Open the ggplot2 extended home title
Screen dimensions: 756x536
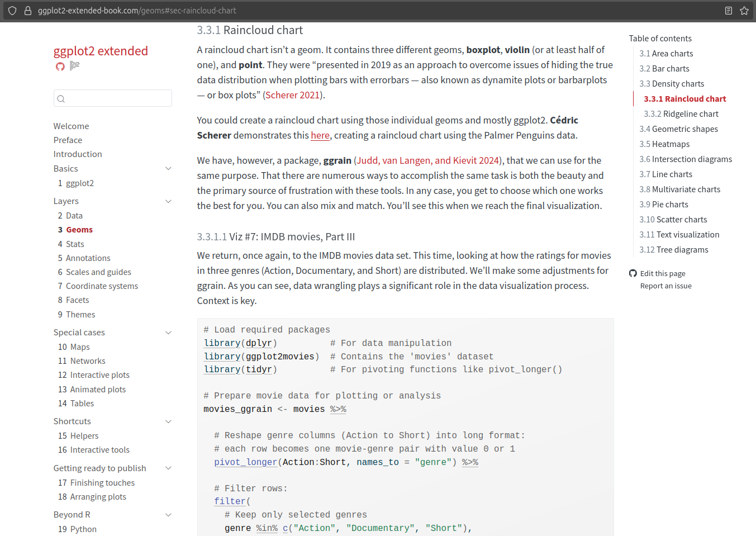click(101, 51)
